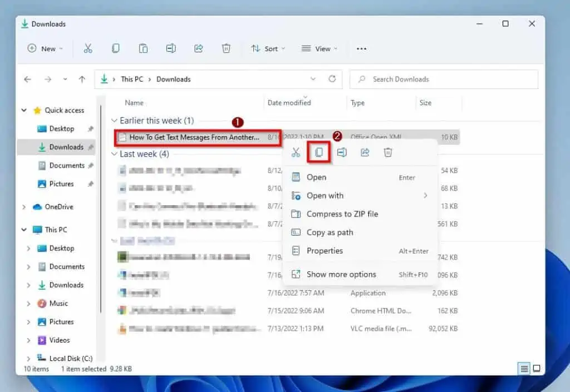Click the Delete trash icon in the context menu

click(x=388, y=152)
